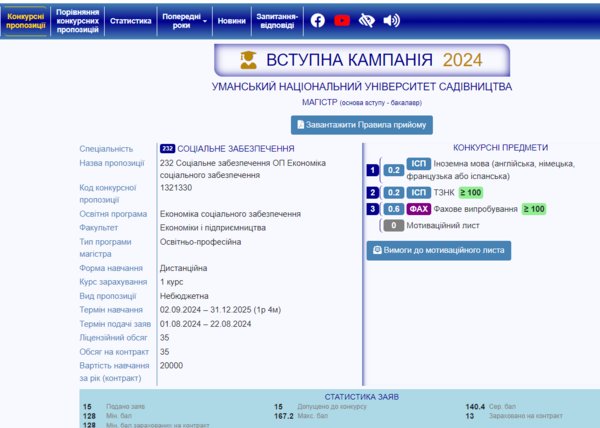The image size is (600, 428).
Task: Click the graduate icon in campaign banner
Action: (248, 60)
